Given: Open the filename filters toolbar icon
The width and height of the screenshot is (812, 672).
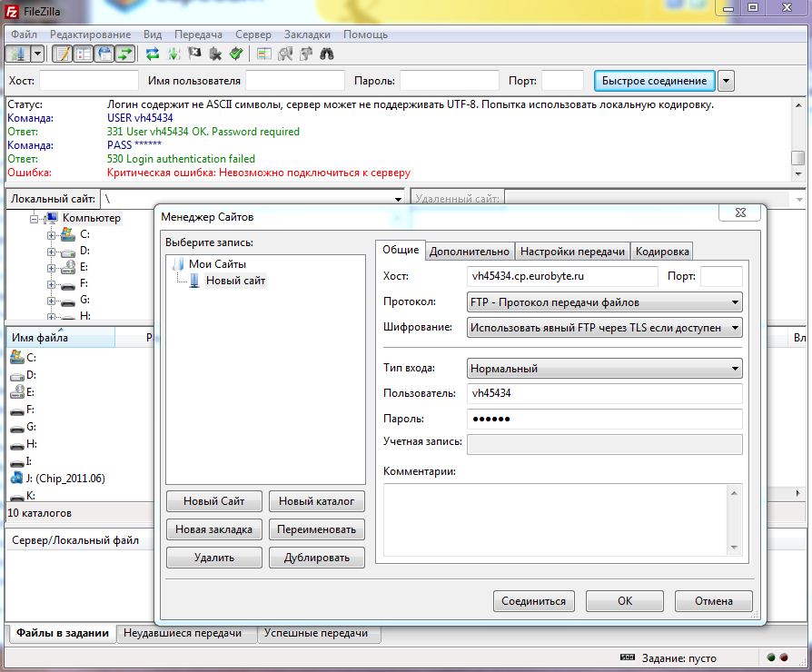Looking at the screenshot, I should 264,54.
